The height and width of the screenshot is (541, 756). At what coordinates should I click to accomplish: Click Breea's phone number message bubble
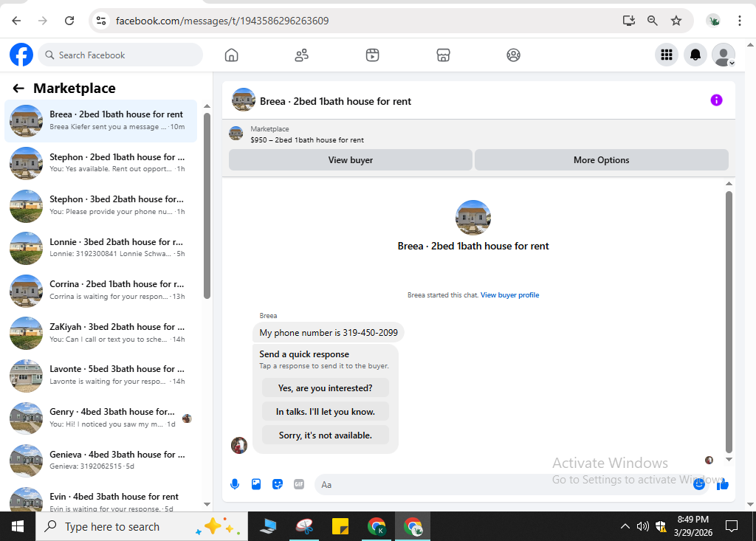(x=329, y=333)
